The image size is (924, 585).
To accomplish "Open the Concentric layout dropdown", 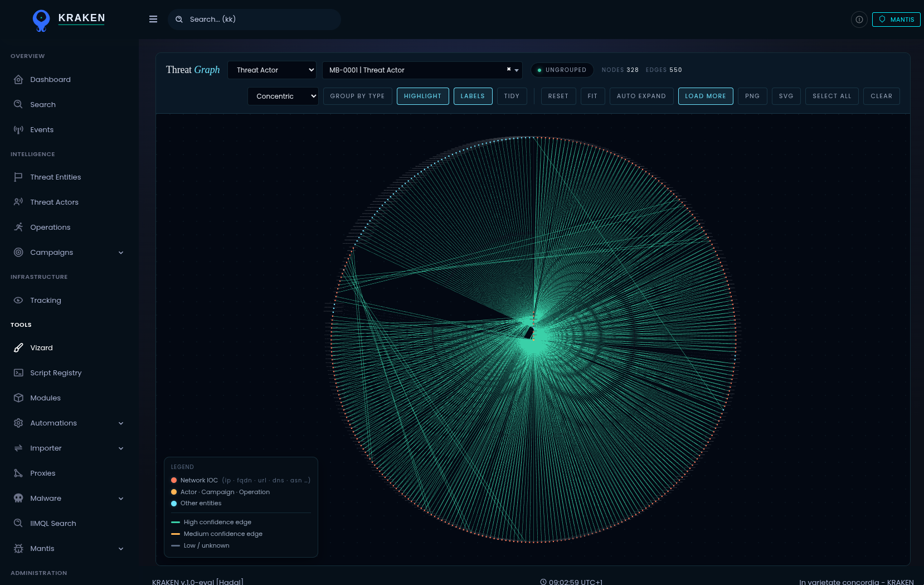I will pyautogui.click(x=283, y=96).
